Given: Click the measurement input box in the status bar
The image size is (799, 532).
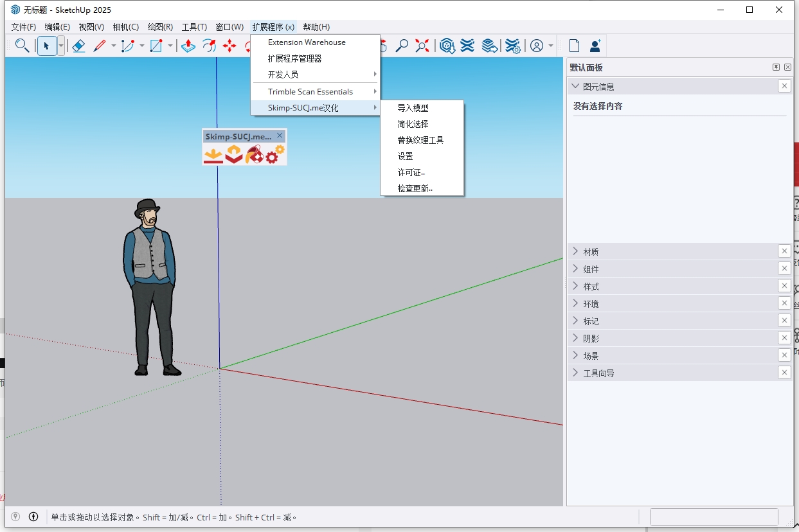Looking at the screenshot, I should coord(714,517).
